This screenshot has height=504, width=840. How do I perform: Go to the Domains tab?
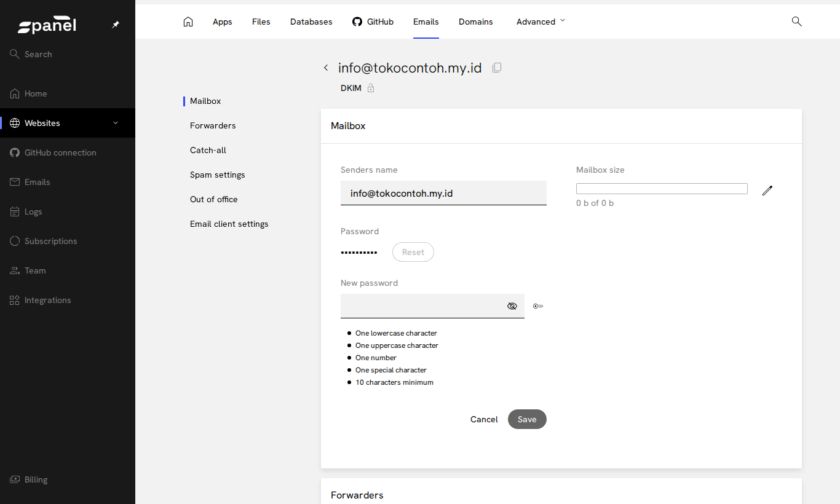[476, 22]
